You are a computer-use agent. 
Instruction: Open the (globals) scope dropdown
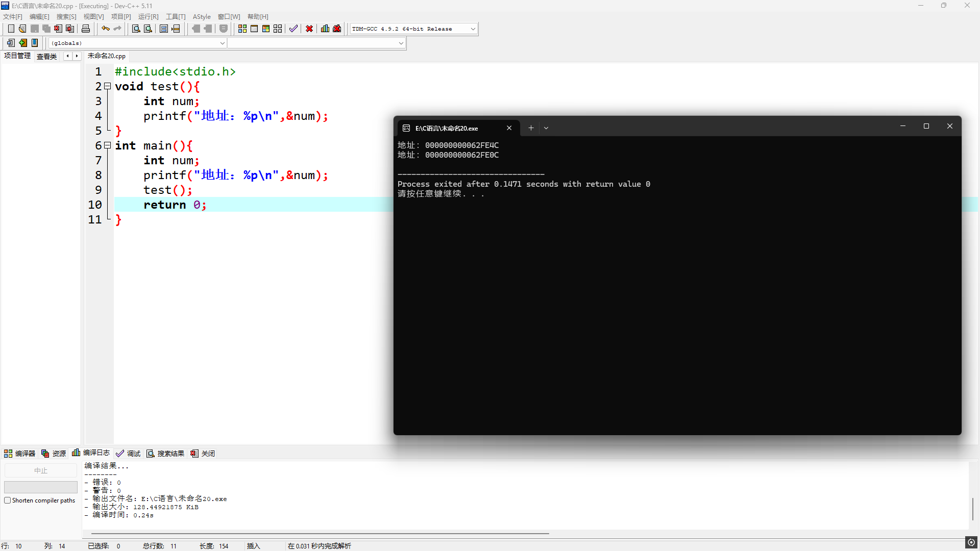pos(222,43)
